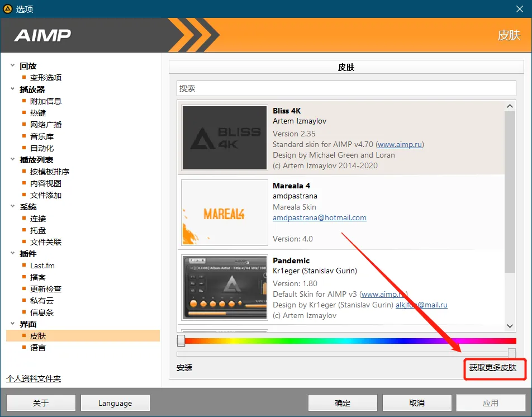This screenshot has height=417, width=532.
Task: Select Last.fm plugin settings
Action: 42,266
